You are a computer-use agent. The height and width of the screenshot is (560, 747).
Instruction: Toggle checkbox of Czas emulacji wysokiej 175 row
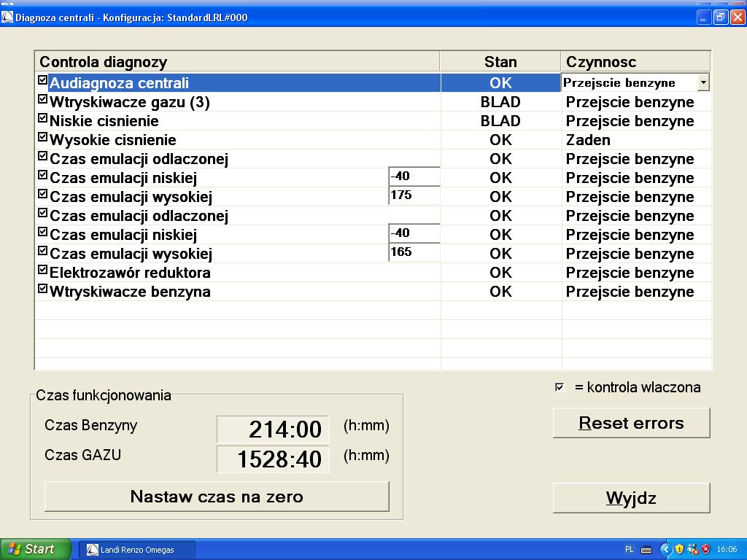pyautogui.click(x=43, y=194)
